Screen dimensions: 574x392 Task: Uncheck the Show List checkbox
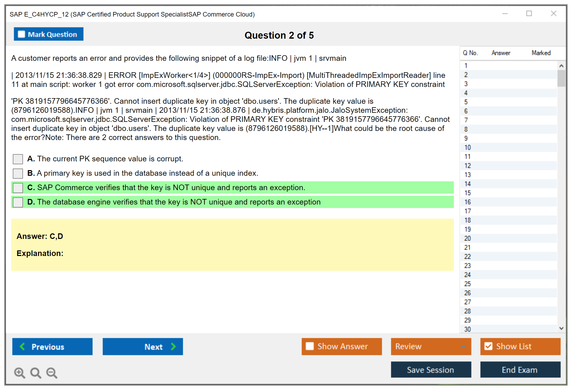point(488,346)
